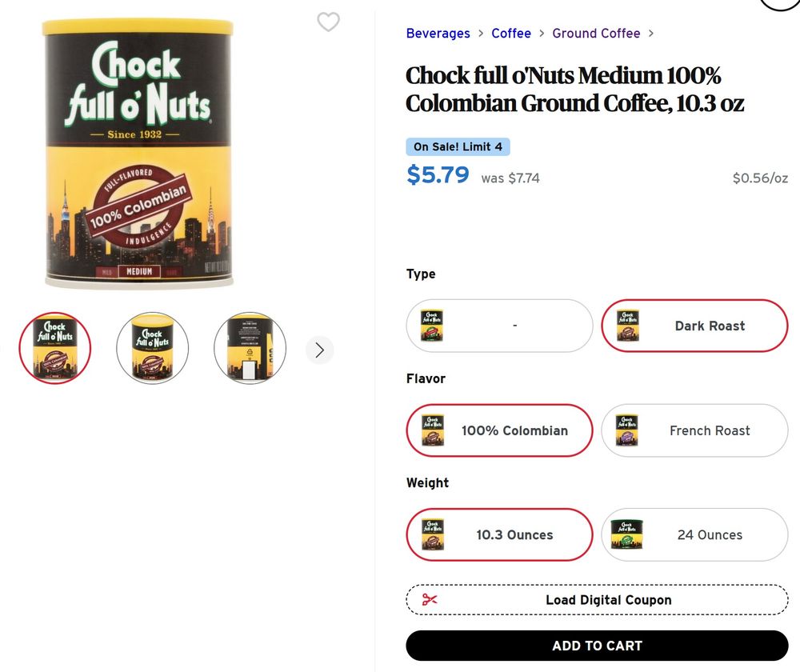The height and width of the screenshot is (672, 800).
Task: Click Load Digital Coupon button
Action: (608, 600)
